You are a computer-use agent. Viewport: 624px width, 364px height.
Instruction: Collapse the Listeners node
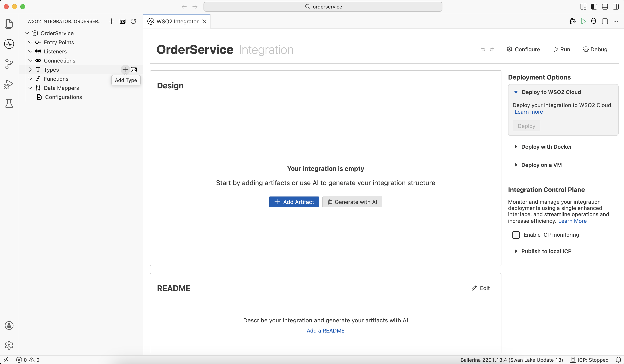coord(30,52)
